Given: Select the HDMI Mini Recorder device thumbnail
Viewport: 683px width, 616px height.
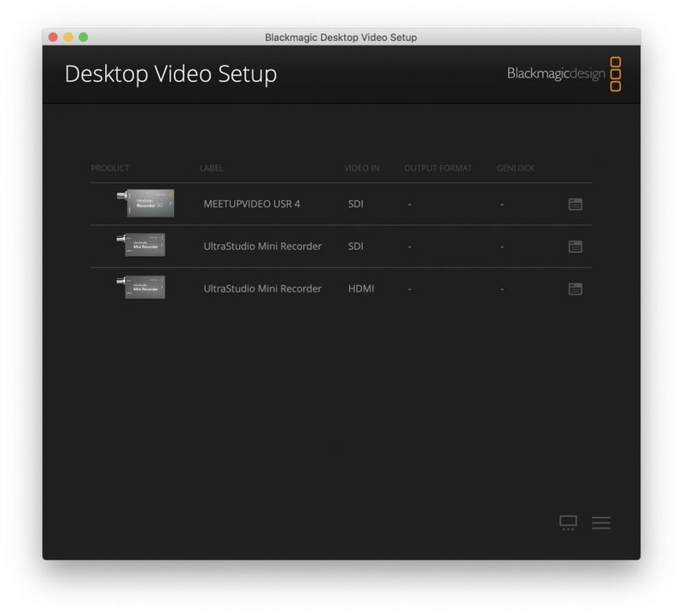Looking at the screenshot, I should click(141, 288).
